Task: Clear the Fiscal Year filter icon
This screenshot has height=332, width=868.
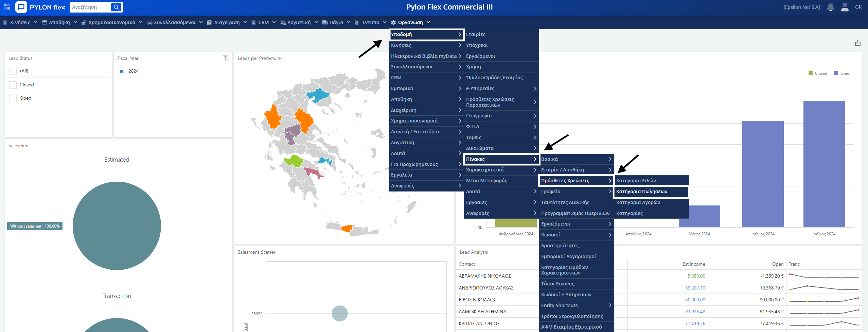Action: (x=226, y=58)
